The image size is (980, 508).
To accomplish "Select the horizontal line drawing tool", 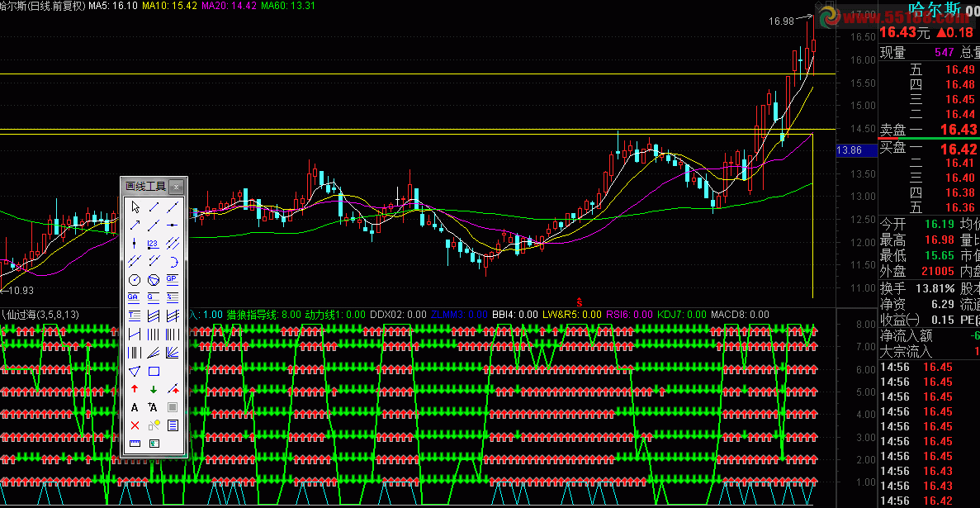I will point(173,226).
